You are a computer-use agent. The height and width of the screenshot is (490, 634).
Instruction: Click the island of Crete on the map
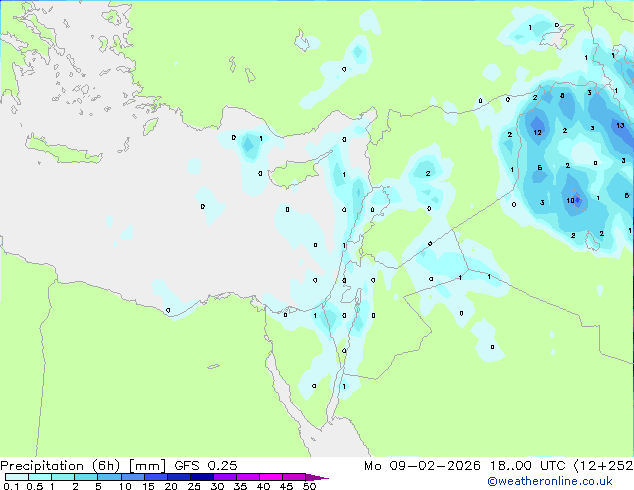63,149
